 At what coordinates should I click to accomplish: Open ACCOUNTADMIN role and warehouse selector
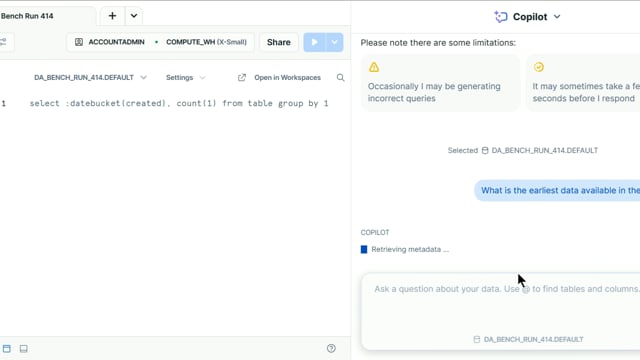(x=160, y=42)
